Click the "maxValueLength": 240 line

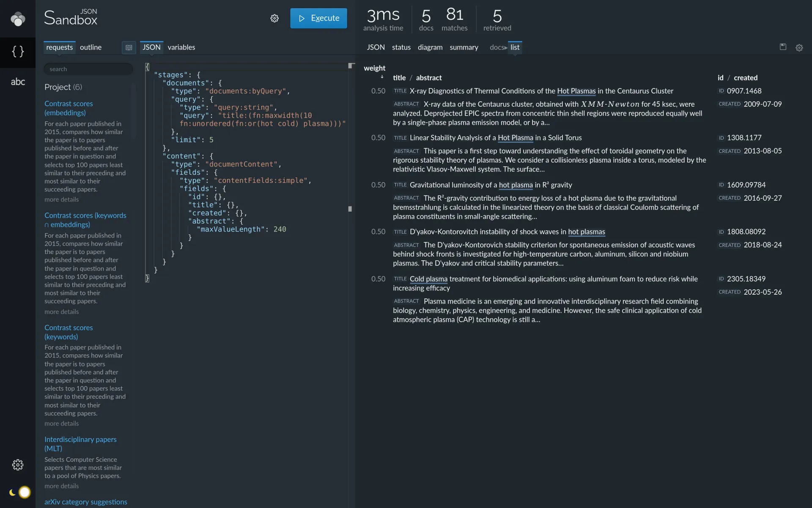[x=241, y=229]
